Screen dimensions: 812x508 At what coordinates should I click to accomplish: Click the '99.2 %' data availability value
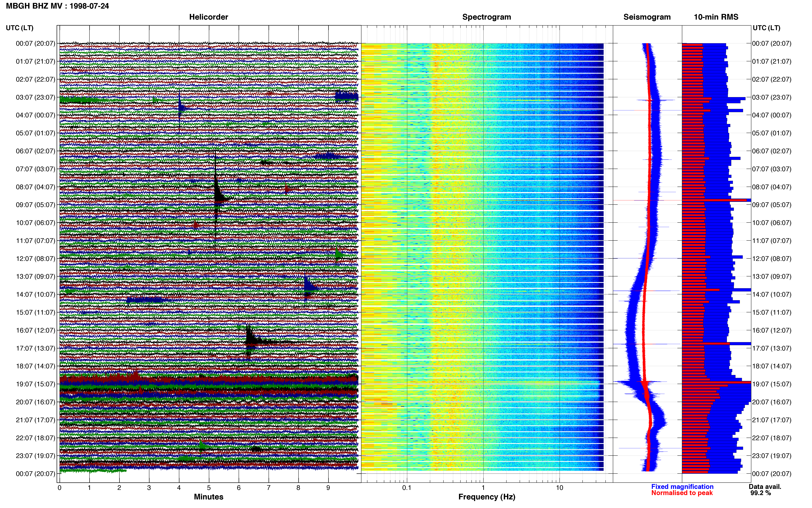point(761,493)
